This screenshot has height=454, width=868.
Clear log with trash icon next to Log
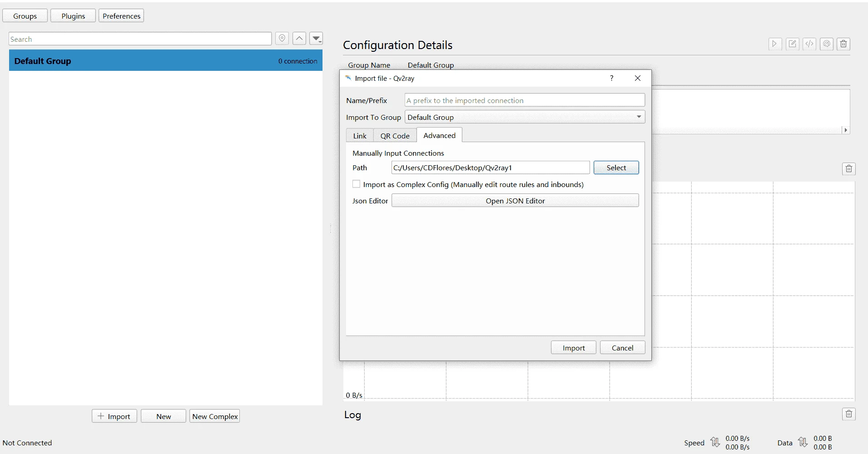(849, 414)
